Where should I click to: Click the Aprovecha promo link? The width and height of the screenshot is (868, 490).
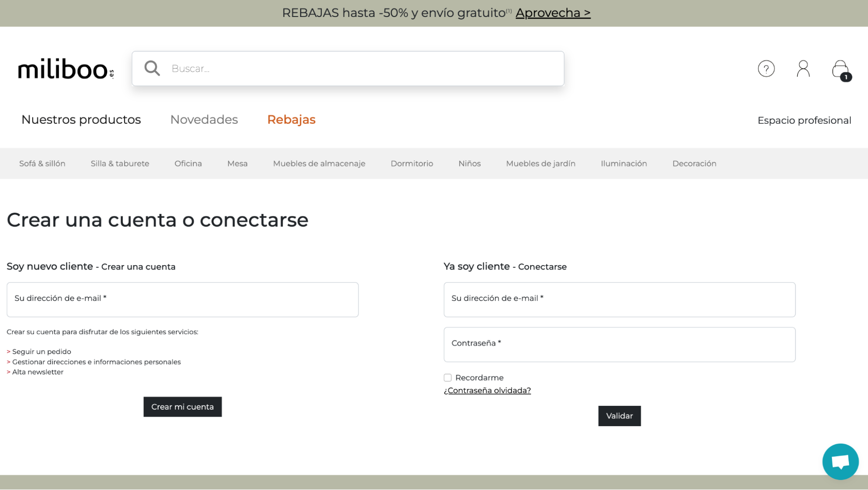point(553,13)
